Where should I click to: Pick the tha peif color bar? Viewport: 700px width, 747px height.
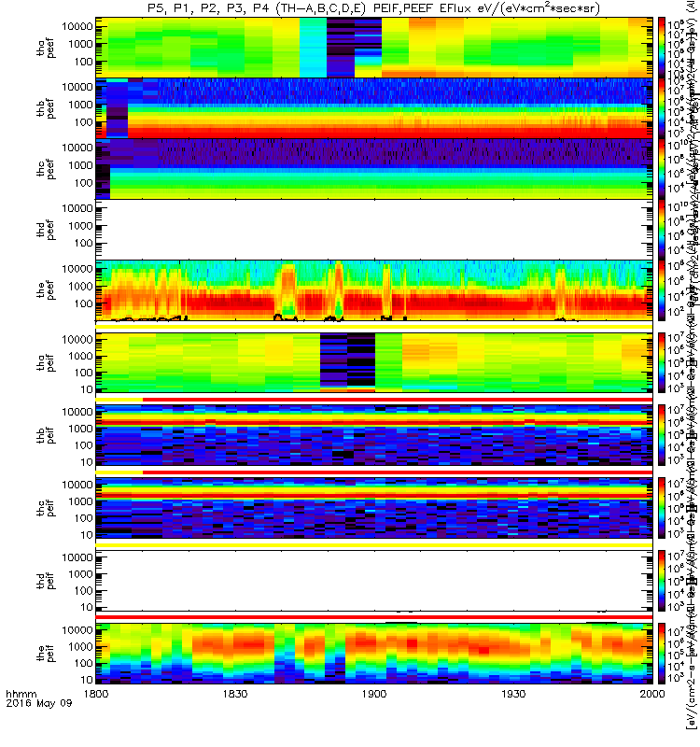click(662, 362)
